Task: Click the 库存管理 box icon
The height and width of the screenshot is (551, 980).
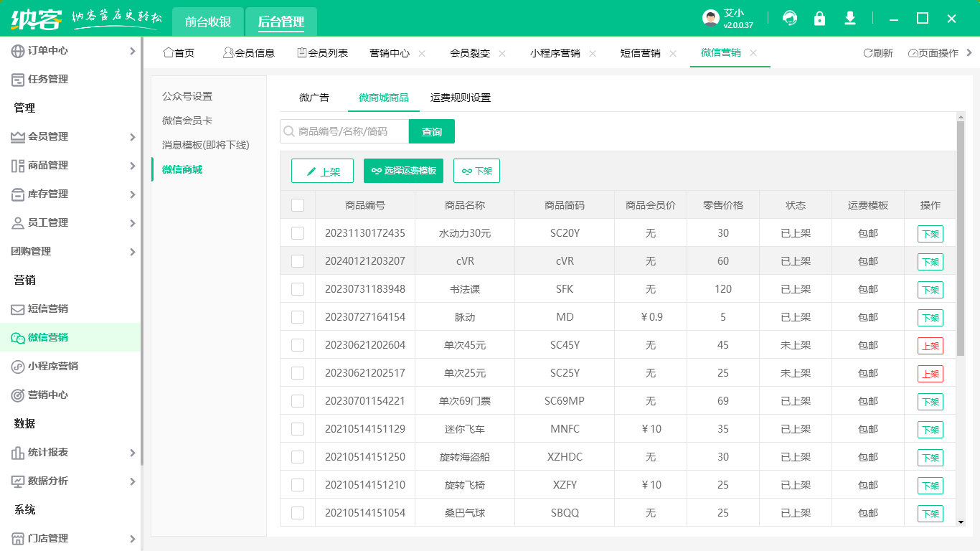Action: 18,194
